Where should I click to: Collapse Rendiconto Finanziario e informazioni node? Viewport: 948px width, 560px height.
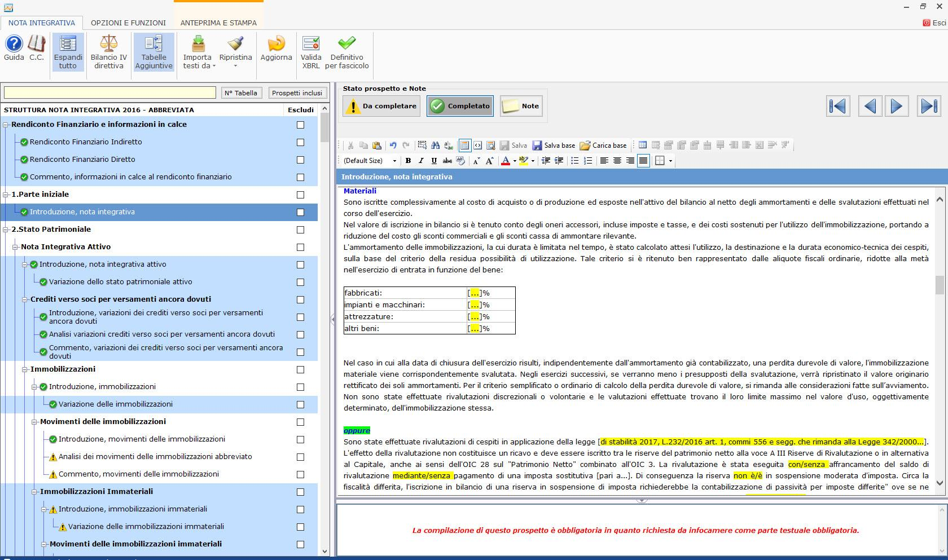6,125
